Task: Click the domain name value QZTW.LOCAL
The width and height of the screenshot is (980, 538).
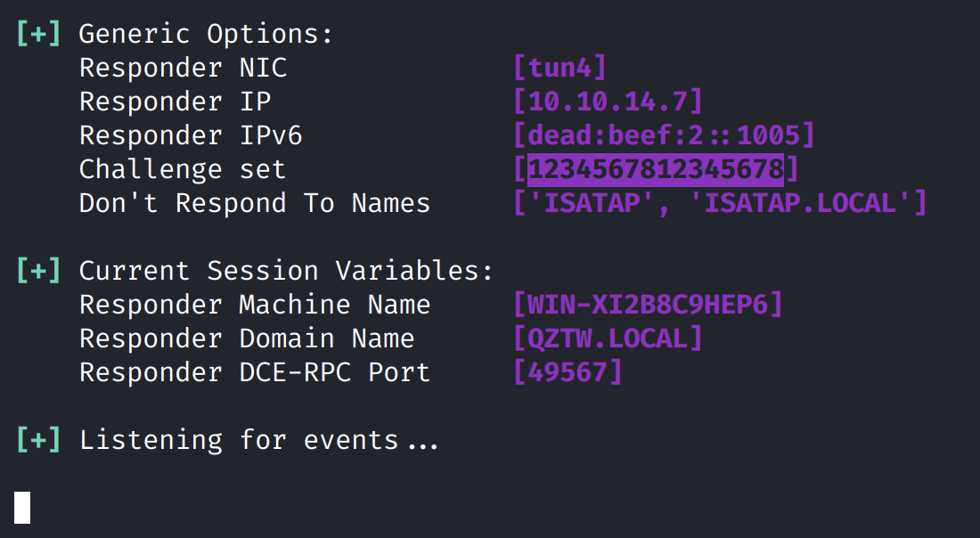Action: click(608, 338)
